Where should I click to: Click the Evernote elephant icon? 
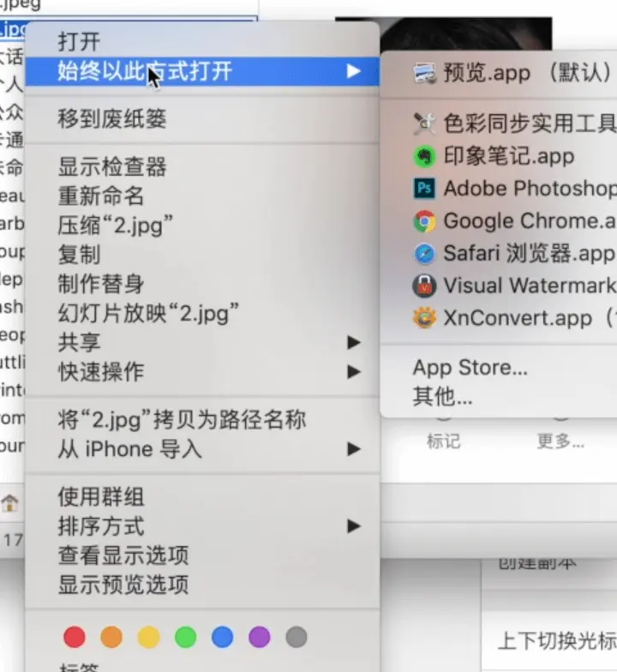pyautogui.click(x=425, y=156)
